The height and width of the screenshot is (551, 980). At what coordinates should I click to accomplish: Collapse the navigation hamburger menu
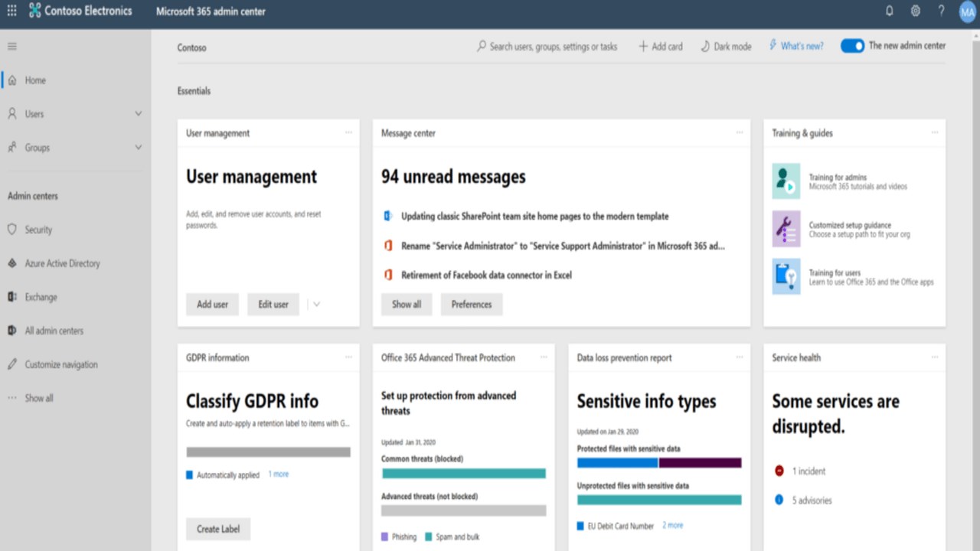tap(12, 47)
